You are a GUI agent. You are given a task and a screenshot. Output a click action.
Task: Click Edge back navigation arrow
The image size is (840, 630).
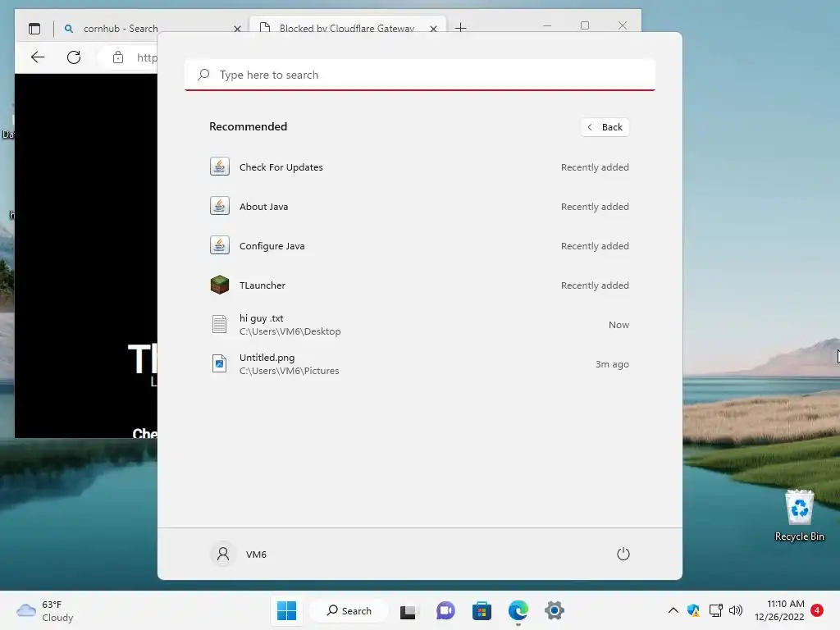[x=38, y=57]
